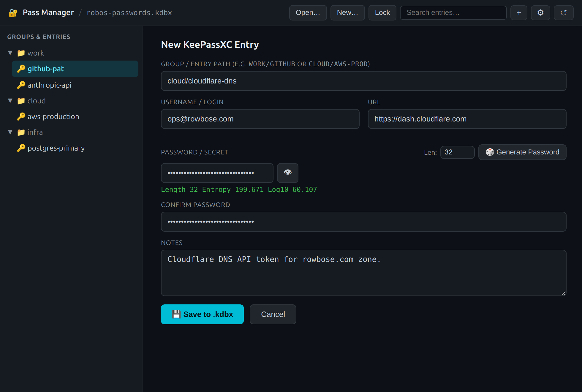
Task: Select the work group label
Action: coord(36,53)
